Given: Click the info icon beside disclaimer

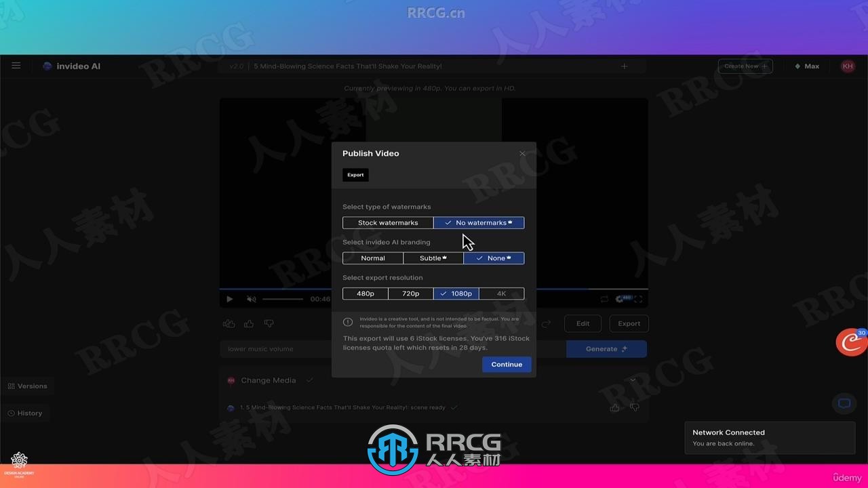Looking at the screenshot, I should (348, 323).
